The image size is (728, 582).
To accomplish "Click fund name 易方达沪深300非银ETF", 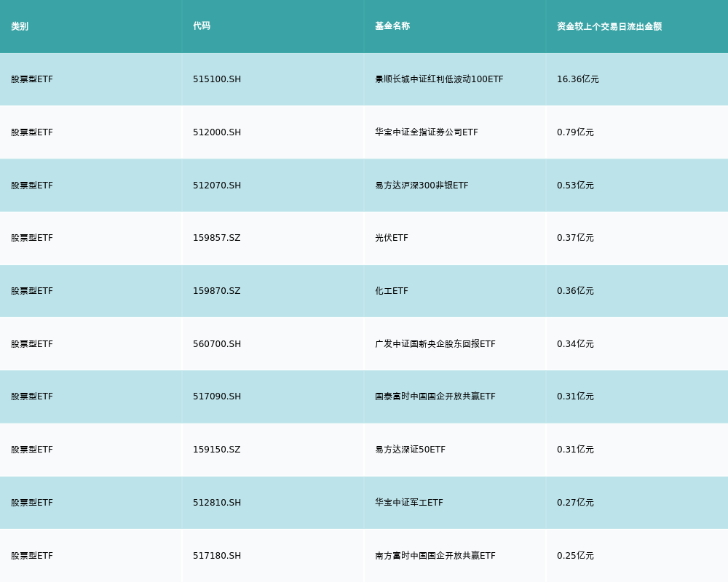I will point(422,186).
